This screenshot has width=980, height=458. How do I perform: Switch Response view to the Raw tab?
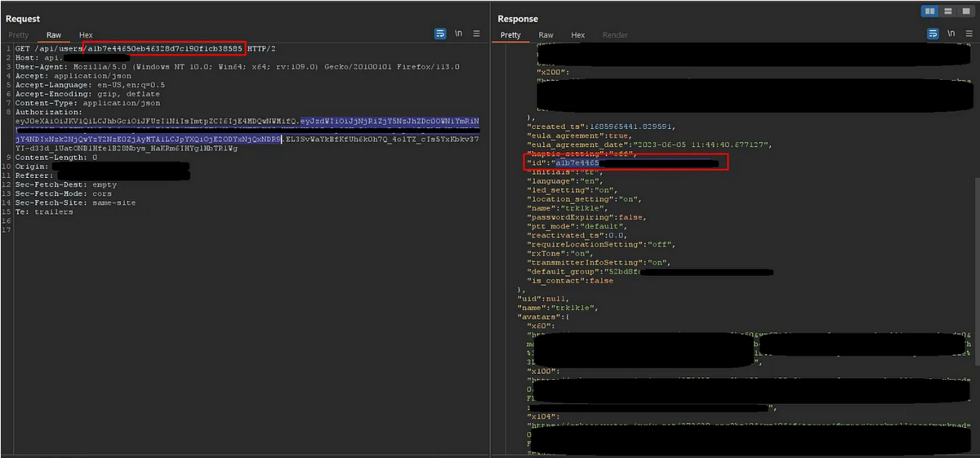coord(546,35)
